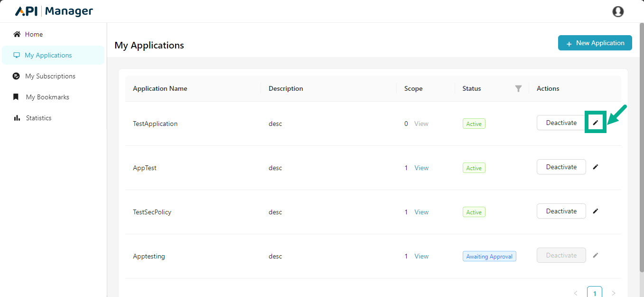Deactivate the TestApplication app
The image size is (644, 297).
pyautogui.click(x=561, y=123)
